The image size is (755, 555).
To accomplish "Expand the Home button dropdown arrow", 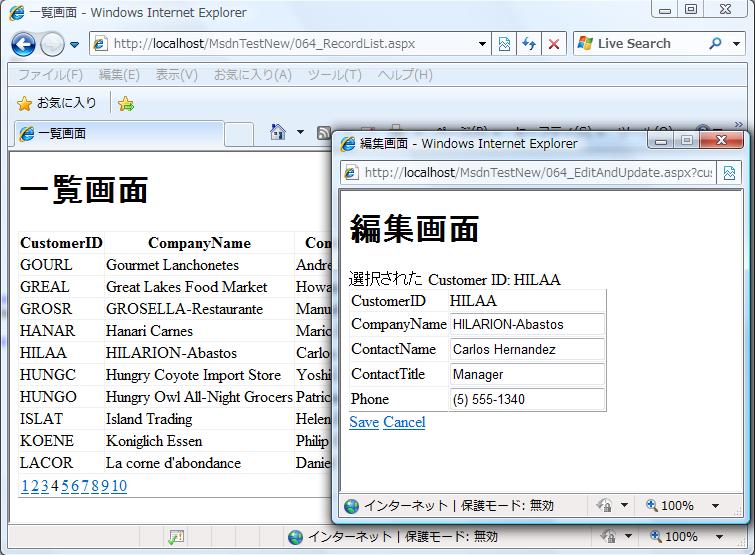I will pyautogui.click(x=298, y=132).
